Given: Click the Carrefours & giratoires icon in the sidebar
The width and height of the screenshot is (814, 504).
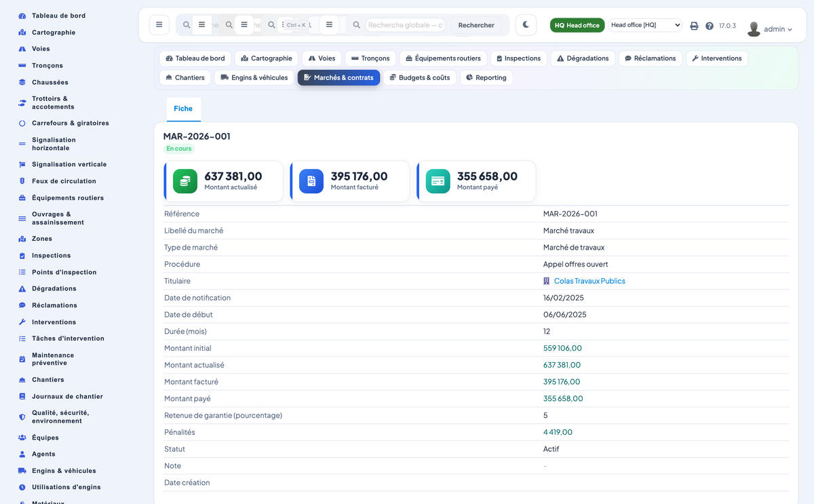Looking at the screenshot, I should pyautogui.click(x=22, y=123).
